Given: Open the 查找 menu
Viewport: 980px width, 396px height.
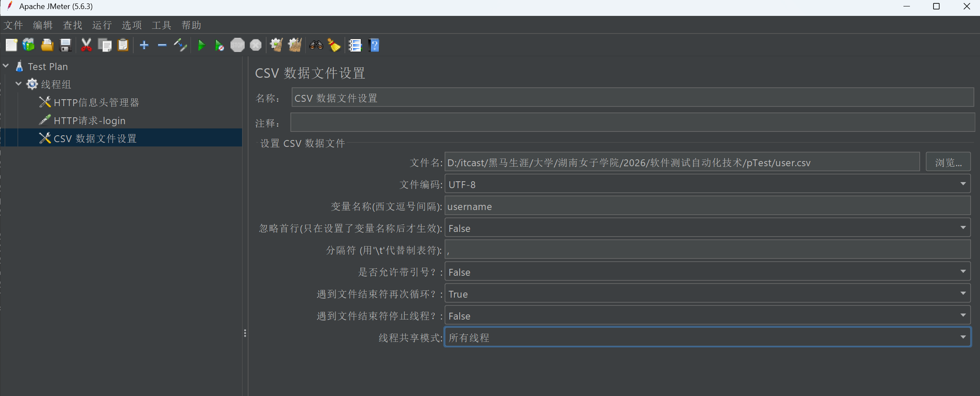Looking at the screenshot, I should point(73,25).
